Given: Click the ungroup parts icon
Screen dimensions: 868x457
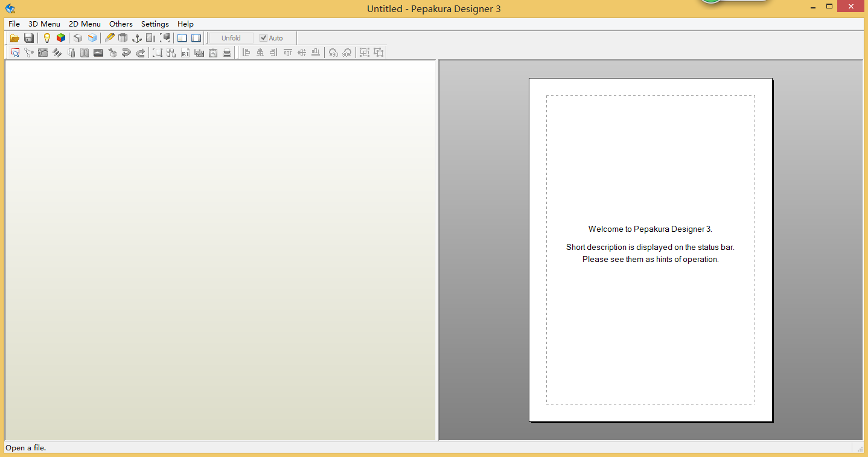Looking at the screenshot, I should 378,53.
